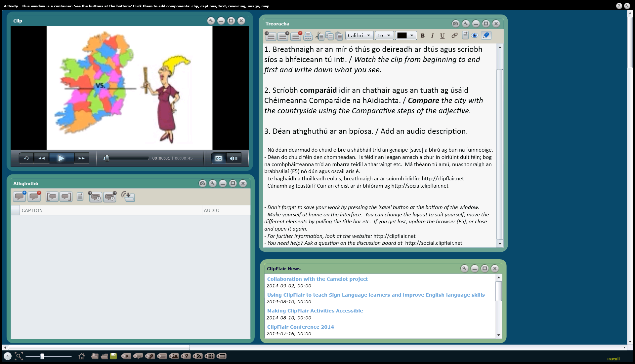The width and height of the screenshot is (635, 364).
Task: Toggle RTL direction in Treoracha toolbar
Action: coord(465,35)
